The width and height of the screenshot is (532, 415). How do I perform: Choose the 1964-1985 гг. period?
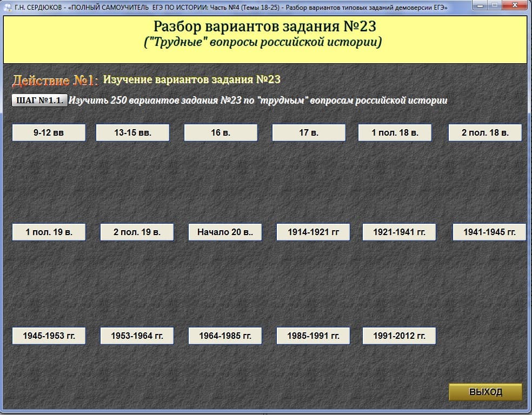pos(225,336)
